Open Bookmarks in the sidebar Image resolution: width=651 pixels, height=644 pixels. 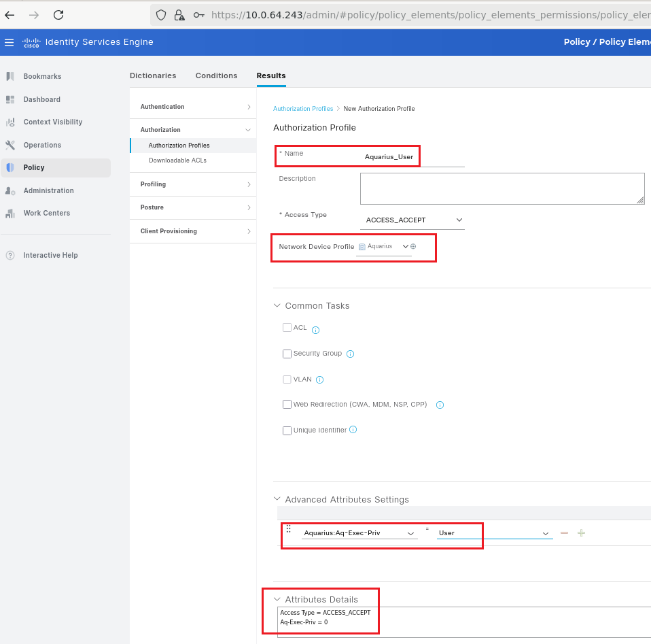[42, 76]
